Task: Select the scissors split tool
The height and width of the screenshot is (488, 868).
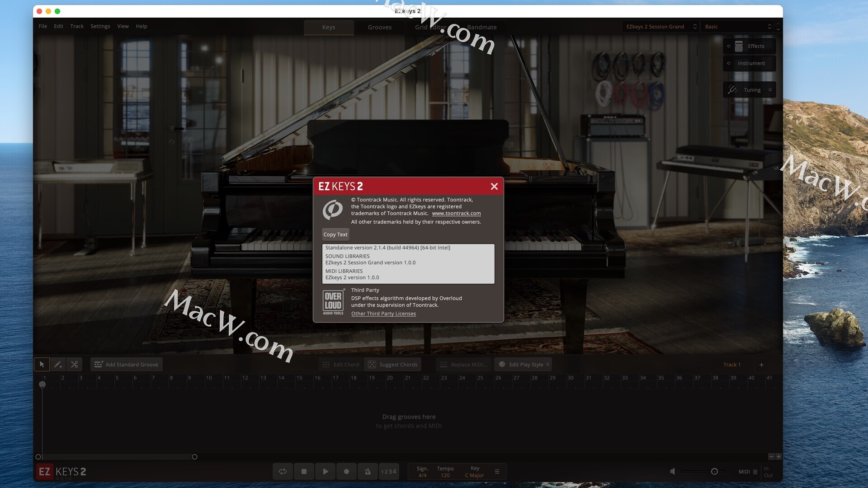Action: (75, 364)
